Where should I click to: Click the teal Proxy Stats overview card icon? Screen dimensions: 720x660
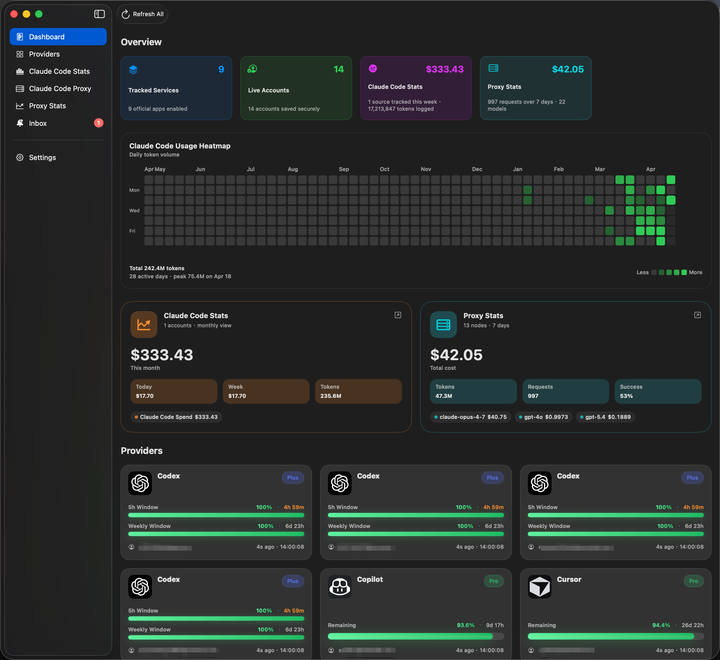(x=493, y=68)
